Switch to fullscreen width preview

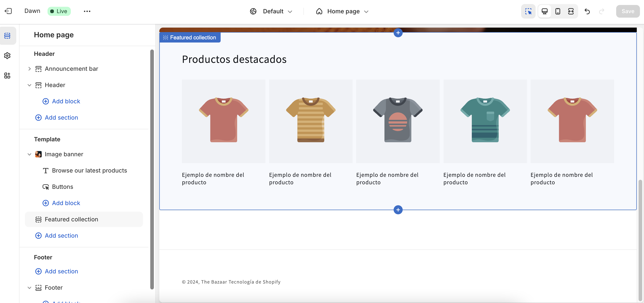571,11
